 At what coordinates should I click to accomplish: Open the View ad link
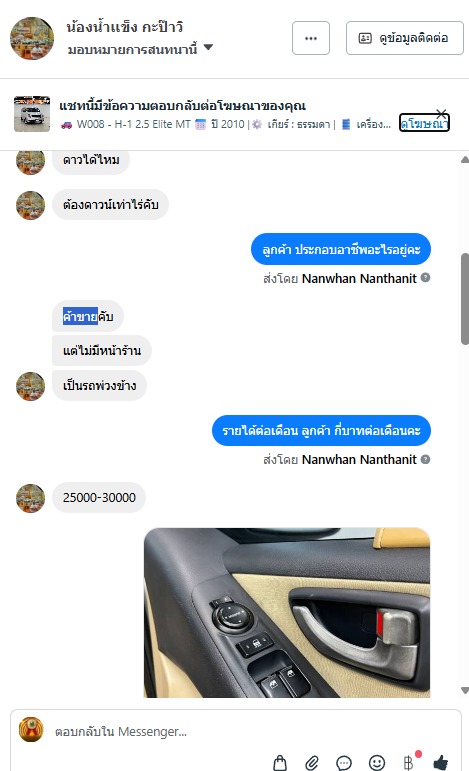(424, 123)
